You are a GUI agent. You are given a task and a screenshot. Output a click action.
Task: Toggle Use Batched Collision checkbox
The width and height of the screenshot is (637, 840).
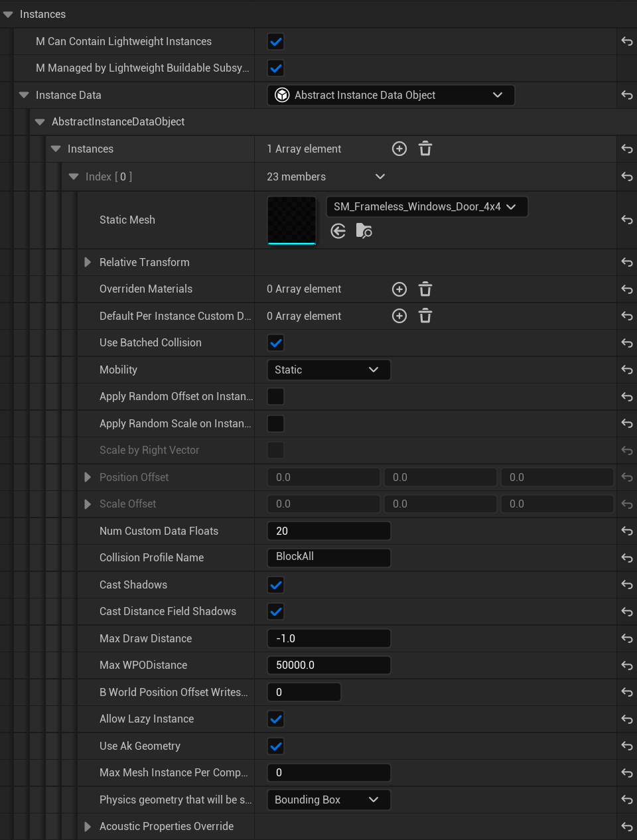point(276,343)
